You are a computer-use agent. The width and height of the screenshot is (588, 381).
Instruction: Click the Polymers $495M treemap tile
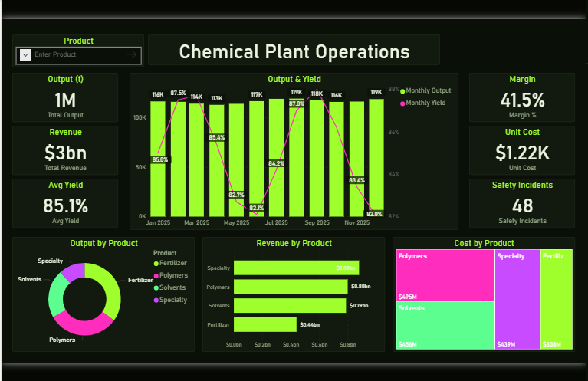coord(445,275)
